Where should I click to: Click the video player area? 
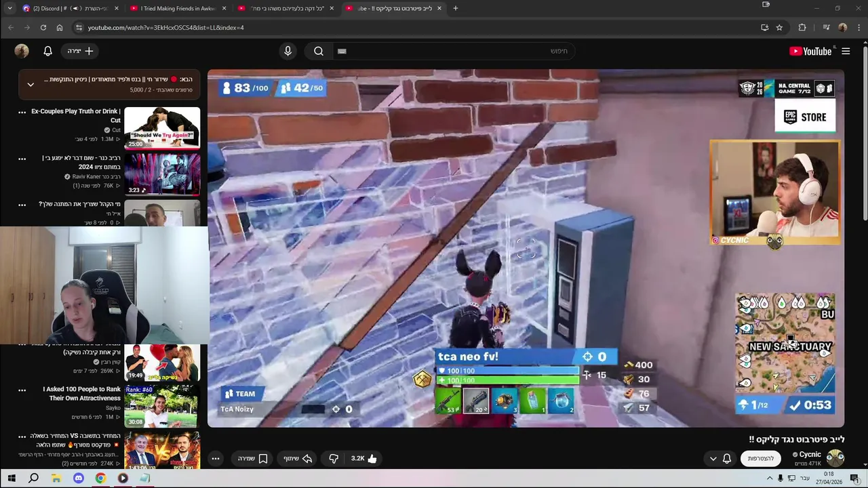(x=526, y=248)
